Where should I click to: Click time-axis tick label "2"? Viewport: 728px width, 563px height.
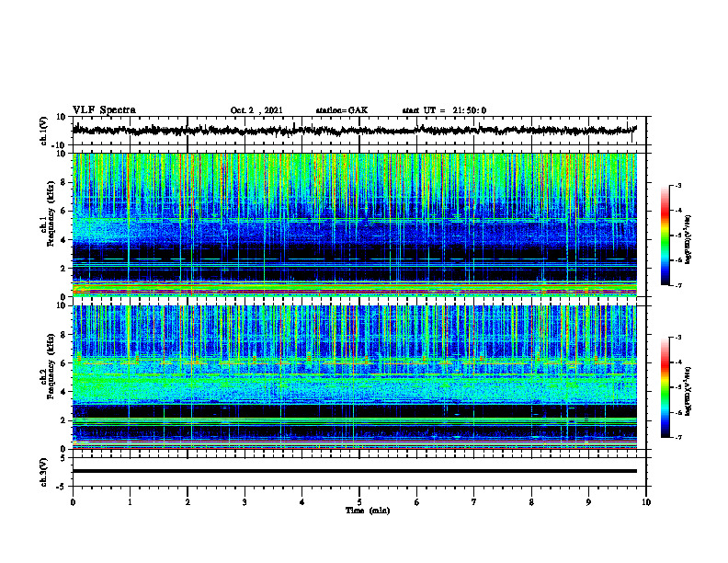[x=188, y=502]
